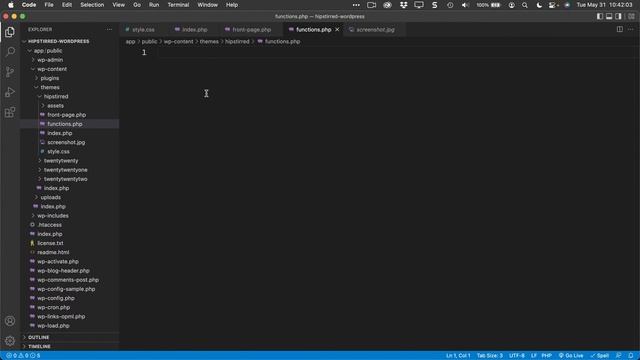This screenshot has width=640, height=360.
Task: Change the LF end of line sequence
Action: click(x=533, y=356)
